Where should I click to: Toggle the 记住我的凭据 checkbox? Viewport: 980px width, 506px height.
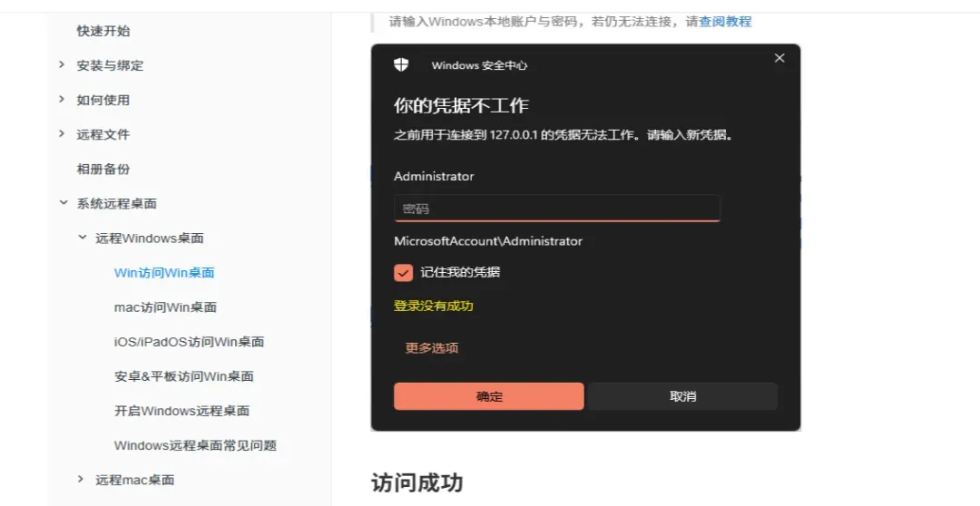coord(403,272)
